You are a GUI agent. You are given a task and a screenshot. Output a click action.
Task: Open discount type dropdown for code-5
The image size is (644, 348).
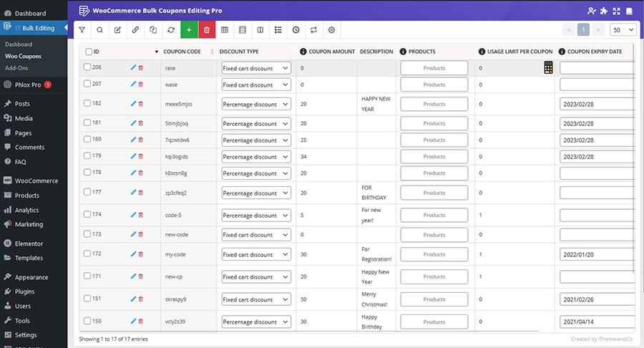coord(256,216)
